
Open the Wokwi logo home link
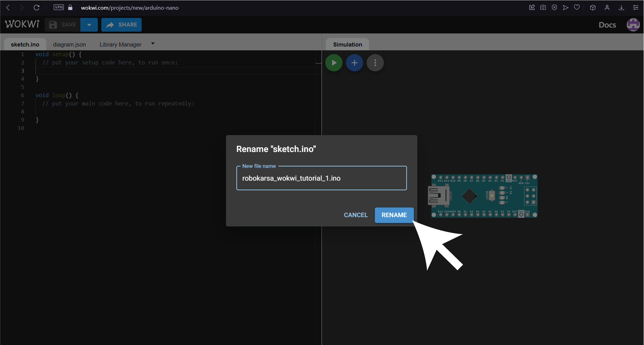(x=22, y=24)
